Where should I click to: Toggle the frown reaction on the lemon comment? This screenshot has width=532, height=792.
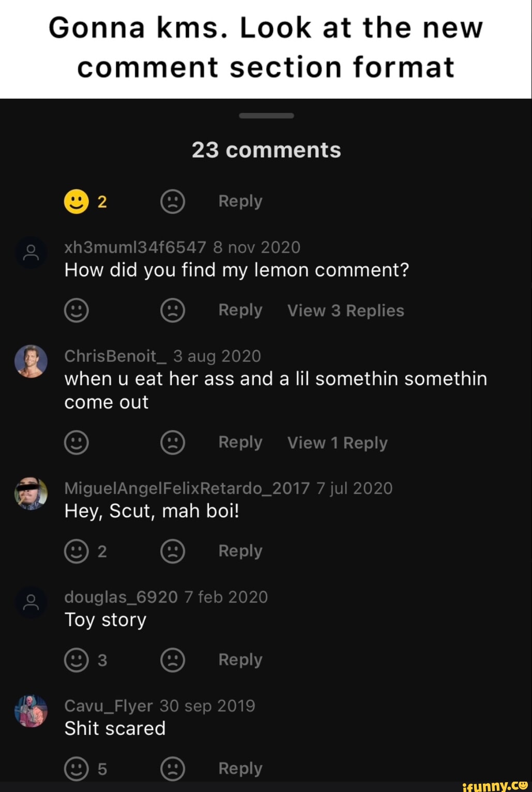173,310
